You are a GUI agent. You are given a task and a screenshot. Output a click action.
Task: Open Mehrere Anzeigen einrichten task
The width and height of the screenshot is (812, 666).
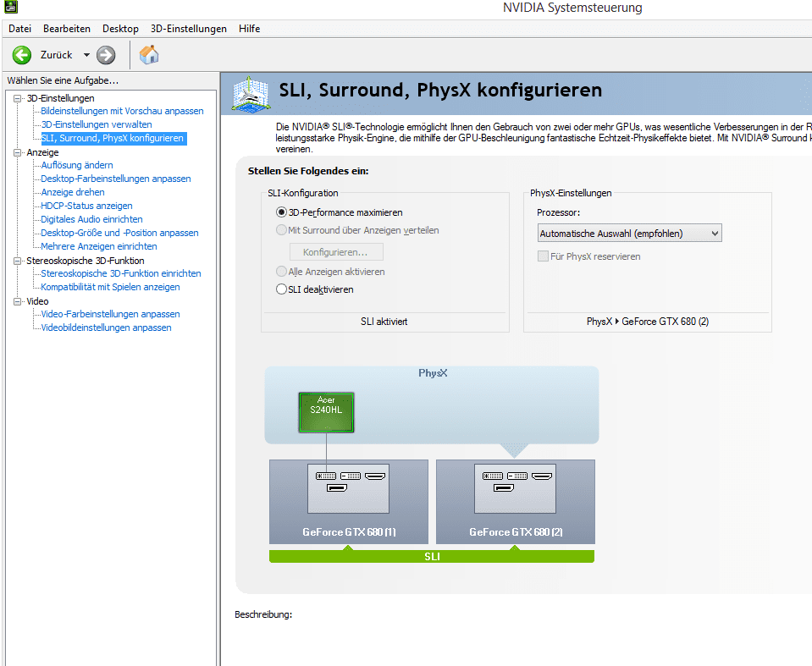tap(99, 246)
